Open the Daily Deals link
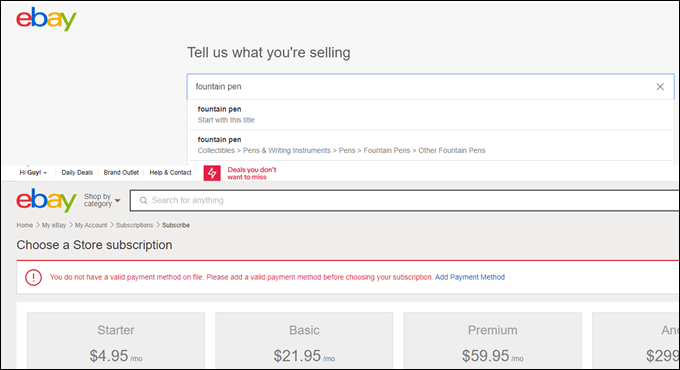This screenshot has width=680, height=370. [x=77, y=173]
